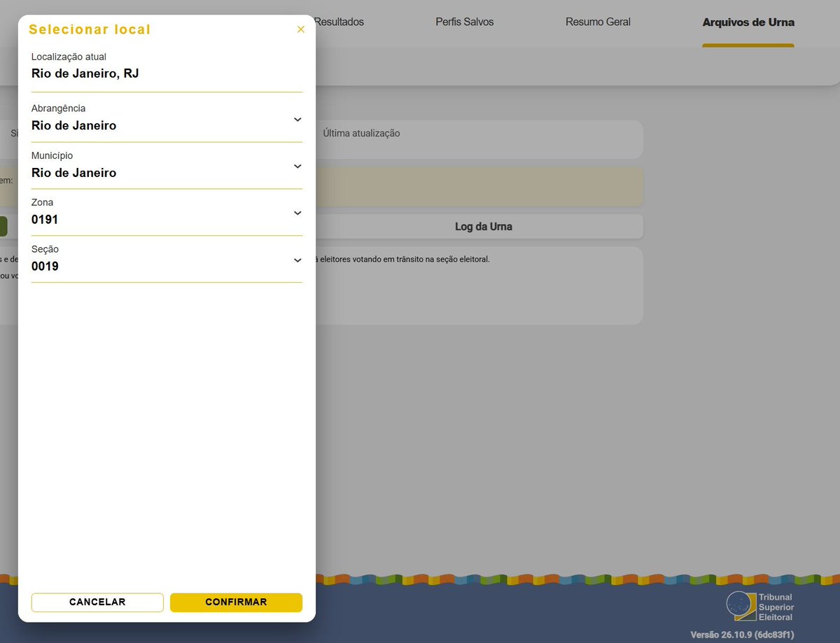Click the Tribunal Superior Eleitoral logo
This screenshot has width=840, height=643.
tap(760, 607)
